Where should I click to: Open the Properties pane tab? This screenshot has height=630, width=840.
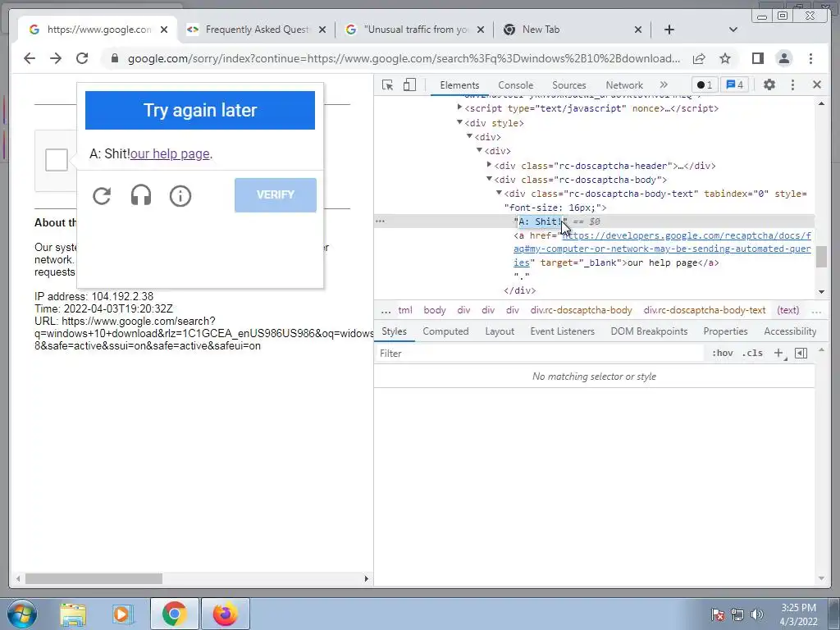[x=725, y=331]
